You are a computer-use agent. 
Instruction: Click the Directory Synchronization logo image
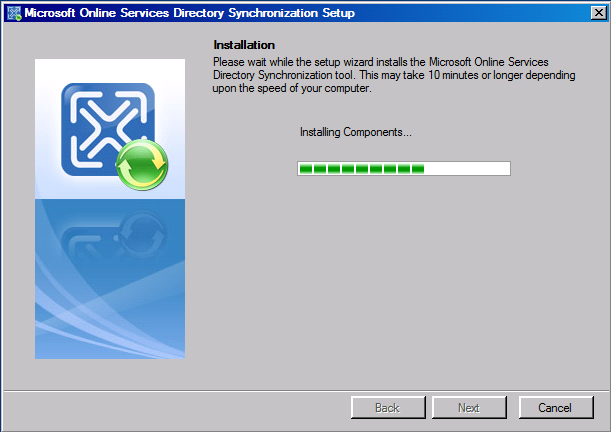(110, 209)
